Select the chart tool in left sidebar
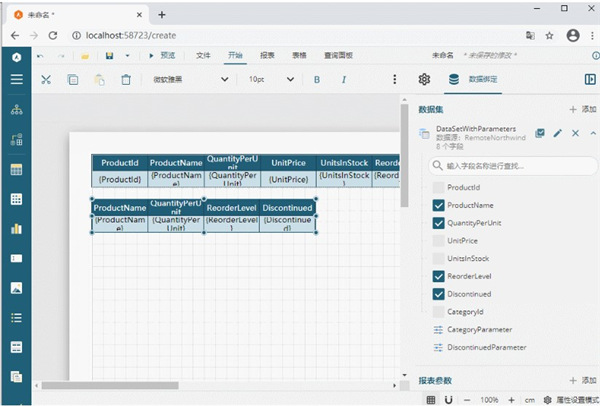 tap(16, 229)
